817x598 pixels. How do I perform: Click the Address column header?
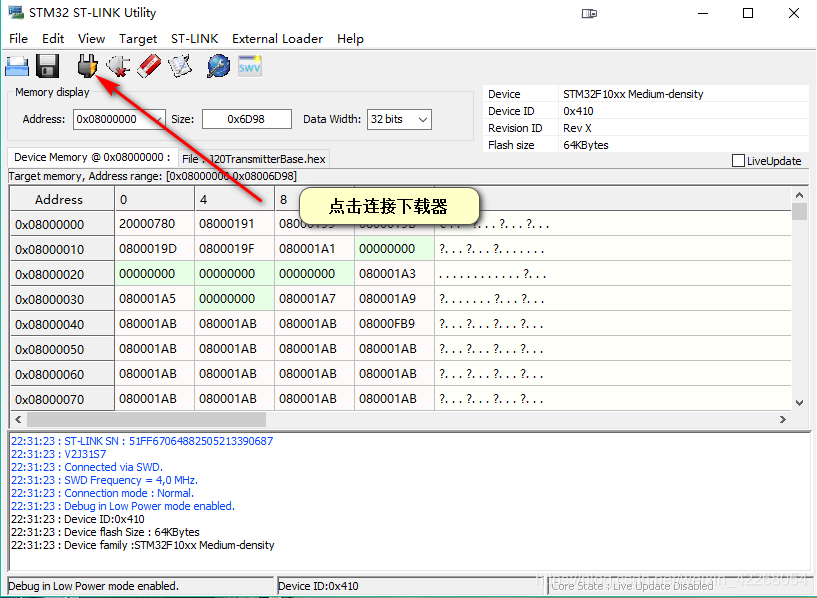(x=62, y=199)
